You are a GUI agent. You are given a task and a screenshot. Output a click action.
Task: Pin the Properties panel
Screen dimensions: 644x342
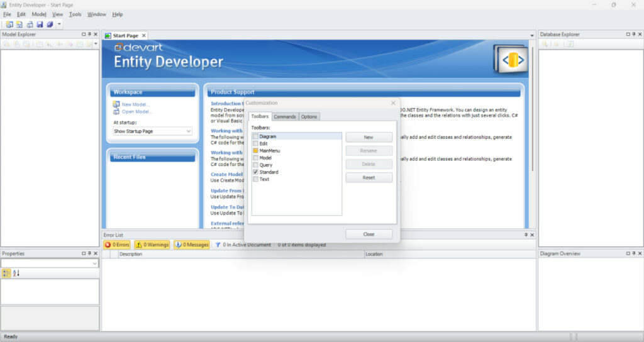pyautogui.click(x=89, y=254)
